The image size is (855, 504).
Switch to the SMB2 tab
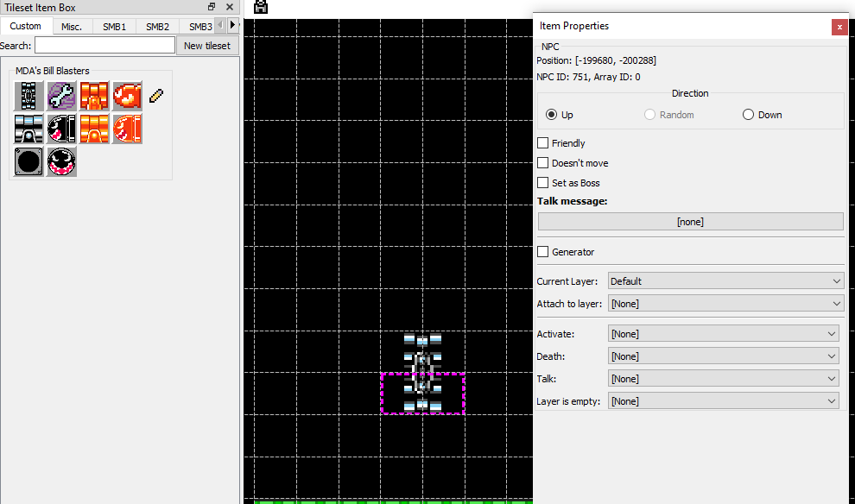[x=157, y=27]
